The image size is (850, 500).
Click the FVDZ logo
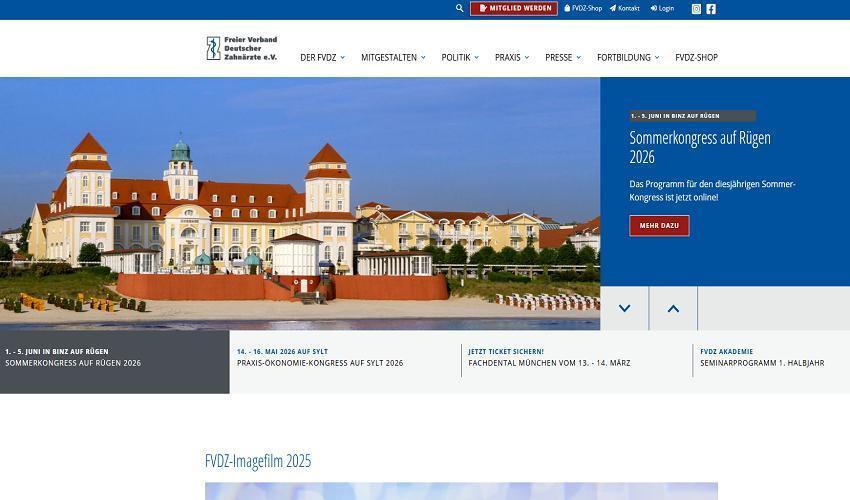point(242,48)
